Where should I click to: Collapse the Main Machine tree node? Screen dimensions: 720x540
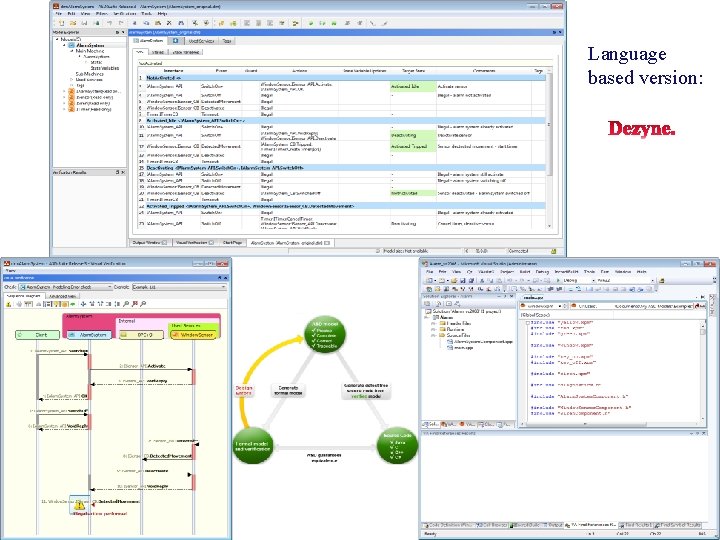72,51
